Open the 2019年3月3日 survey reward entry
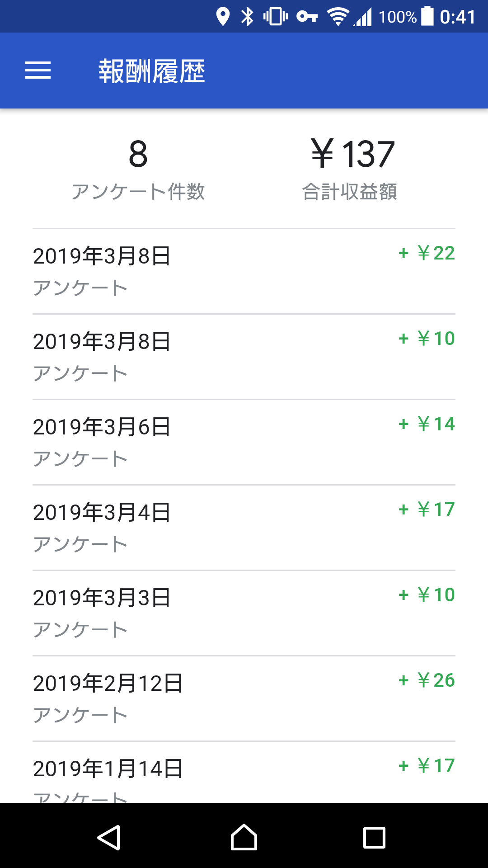 coord(244,613)
